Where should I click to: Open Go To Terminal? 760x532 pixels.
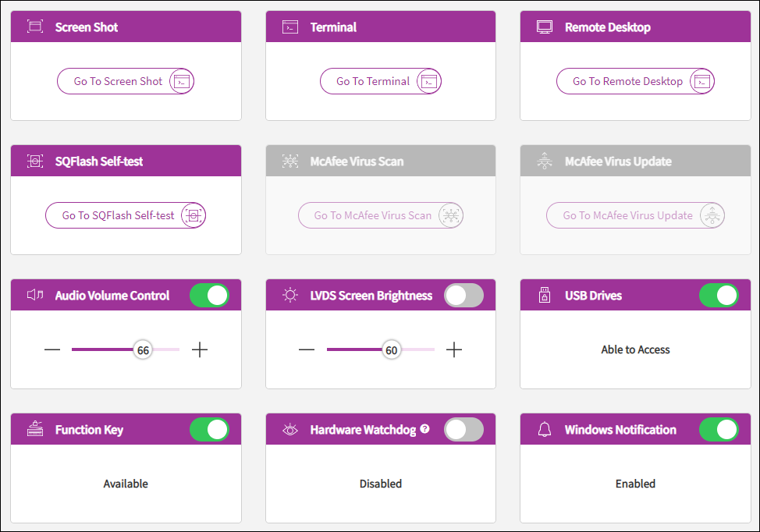coord(380,81)
